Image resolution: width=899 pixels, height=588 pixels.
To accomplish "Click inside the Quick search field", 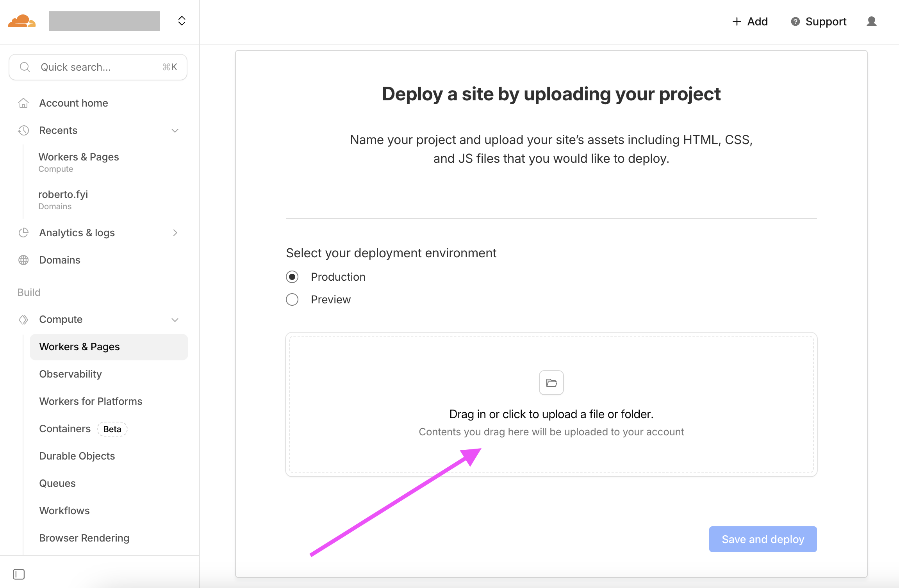I will coord(98,67).
